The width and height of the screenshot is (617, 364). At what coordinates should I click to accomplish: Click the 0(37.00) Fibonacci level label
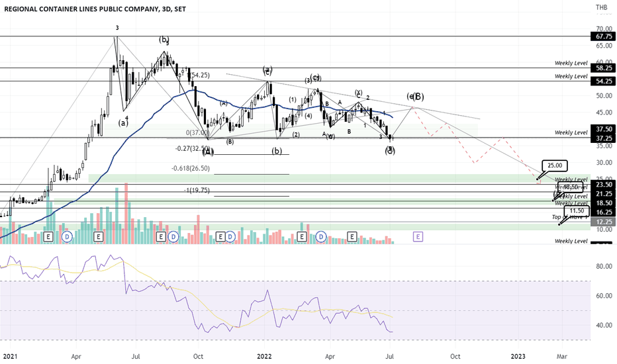(197, 133)
